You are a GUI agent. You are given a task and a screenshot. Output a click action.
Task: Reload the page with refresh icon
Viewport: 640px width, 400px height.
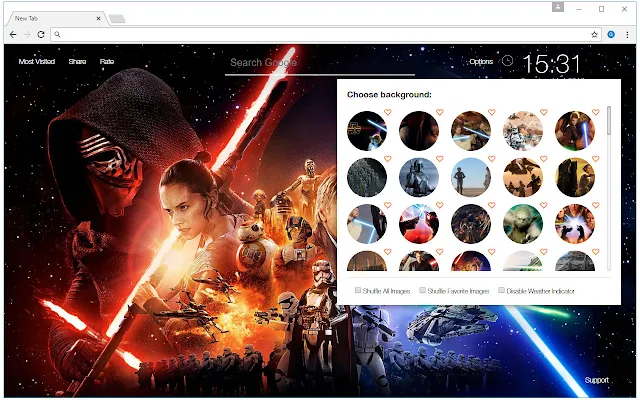point(41,35)
